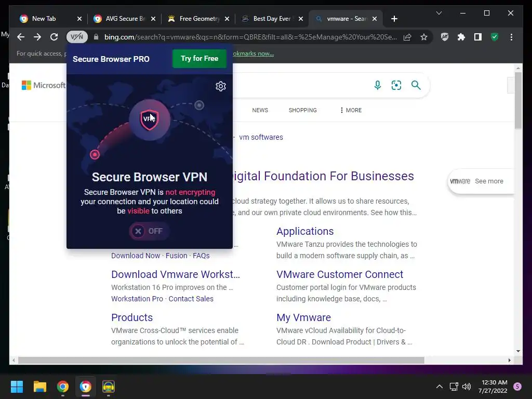Bookmark this page with the star
The image size is (532, 399).
424,37
